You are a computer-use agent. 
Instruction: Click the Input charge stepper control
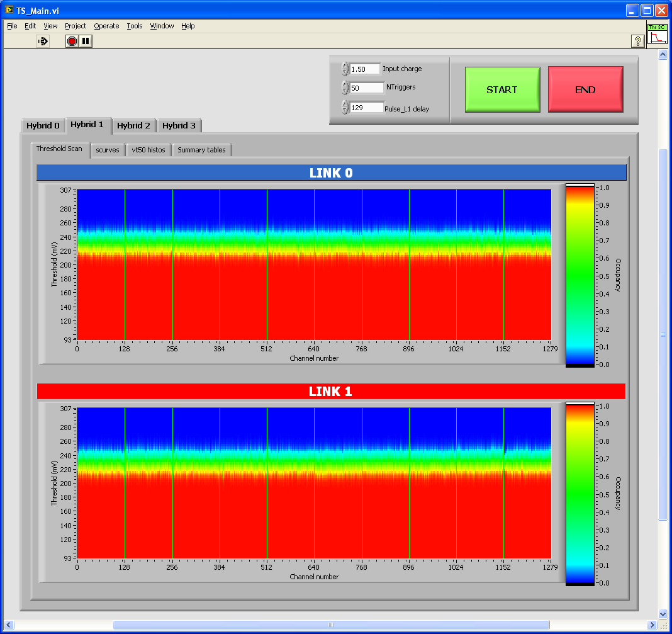click(x=345, y=69)
